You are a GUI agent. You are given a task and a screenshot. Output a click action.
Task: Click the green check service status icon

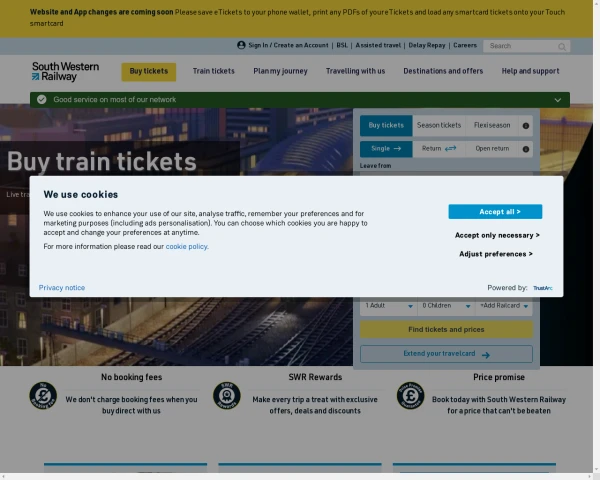[x=41, y=100]
